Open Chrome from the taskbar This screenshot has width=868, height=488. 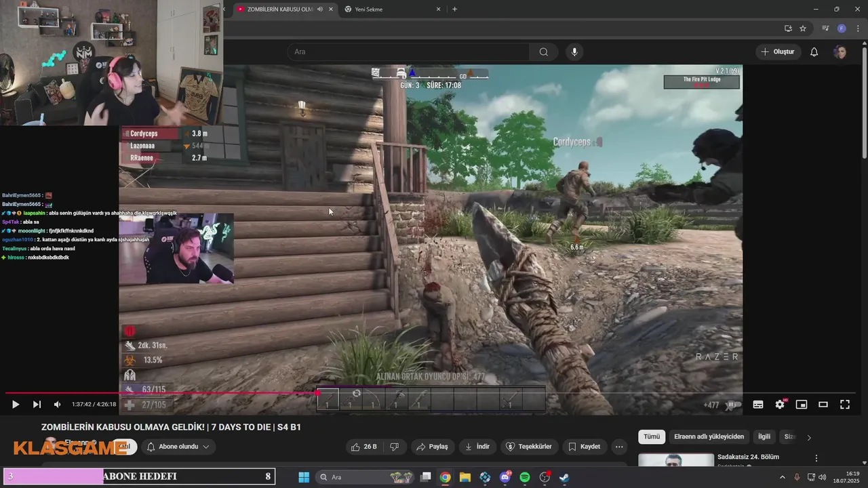click(x=445, y=477)
